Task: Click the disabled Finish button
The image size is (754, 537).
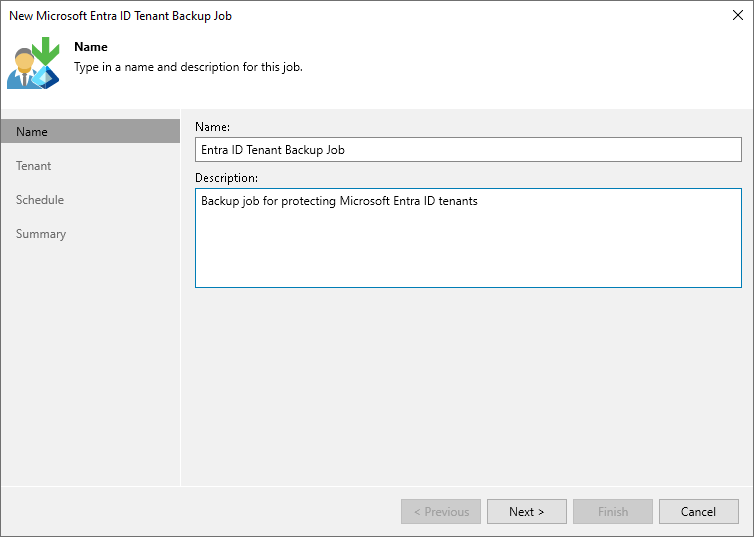Action: [613, 511]
